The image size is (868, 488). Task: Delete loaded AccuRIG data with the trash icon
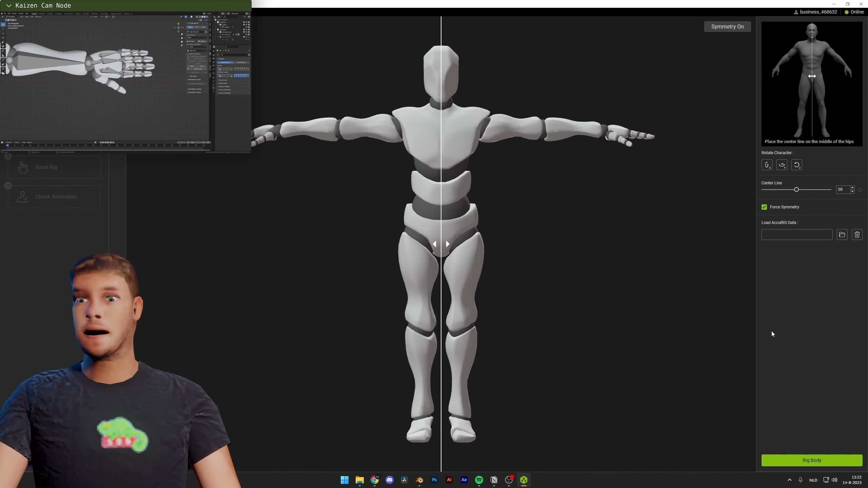[x=857, y=235]
